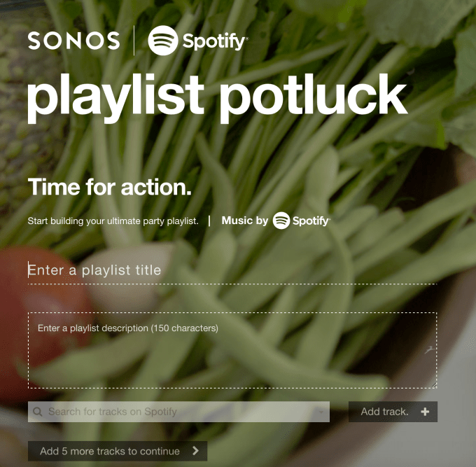Click the SONOS logo in the header
The height and width of the screenshot is (467, 476).
pyautogui.click(x=73, y=41)
